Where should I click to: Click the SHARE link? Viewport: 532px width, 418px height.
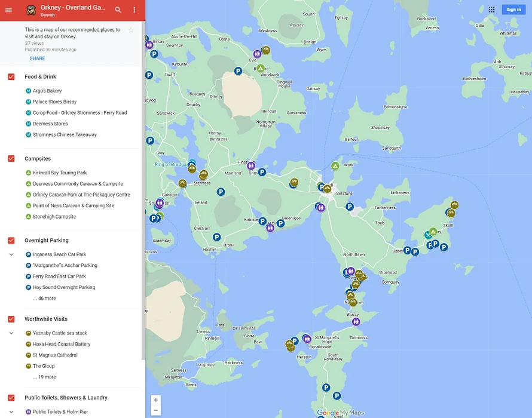pos(37,59)
